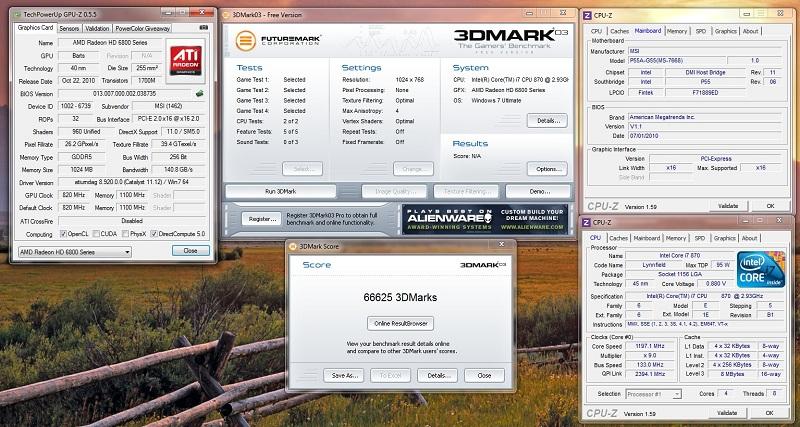Click the Options button under Results
The width and height of the screenshot is (800, 427).
[x=547, y=168]
